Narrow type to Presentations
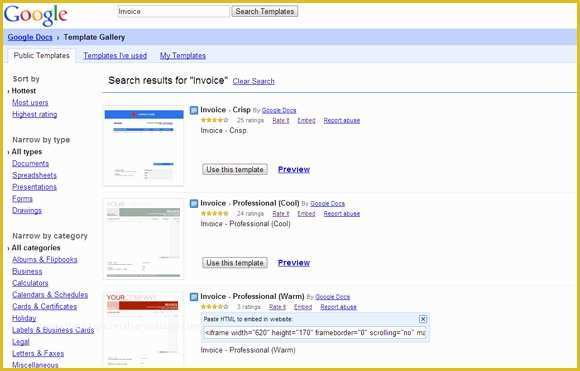Viewport: 580px width, 371px height. pyautogui.click(x=34, y=187)
